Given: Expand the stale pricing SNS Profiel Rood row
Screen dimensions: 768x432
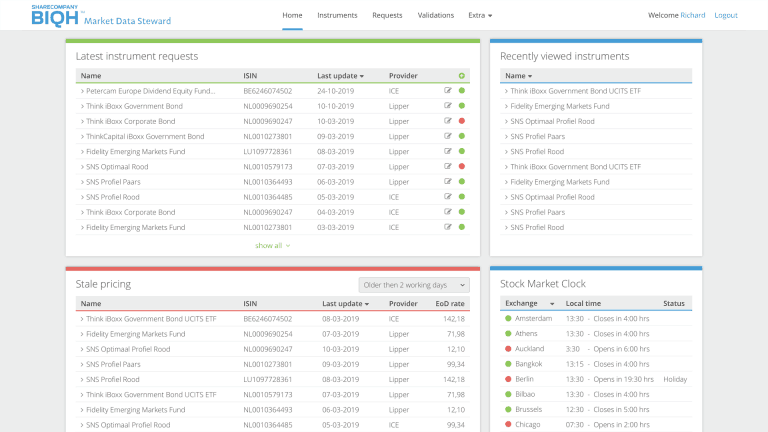Looking at the screenshot, I should coord(82,380).
